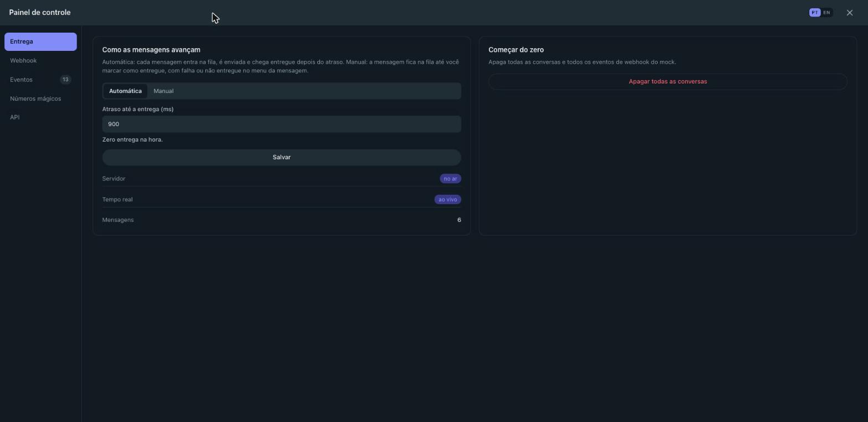Click the 'Zero entrega na hora.' hint
Viewport: 868px width, 422px height.
132,139
